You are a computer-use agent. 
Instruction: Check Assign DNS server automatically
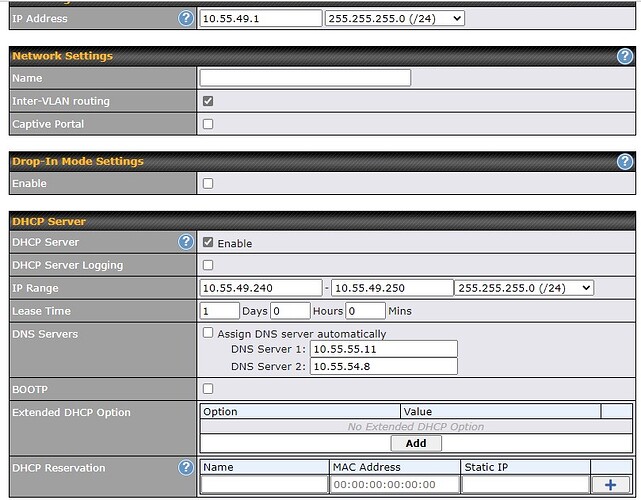pos(208,333)
